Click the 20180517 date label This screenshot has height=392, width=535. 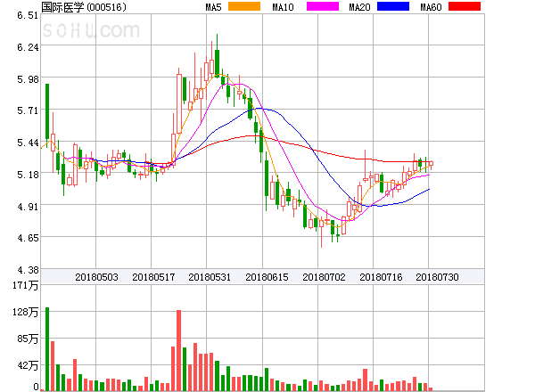pyautogui.click(x=153, y=277)
